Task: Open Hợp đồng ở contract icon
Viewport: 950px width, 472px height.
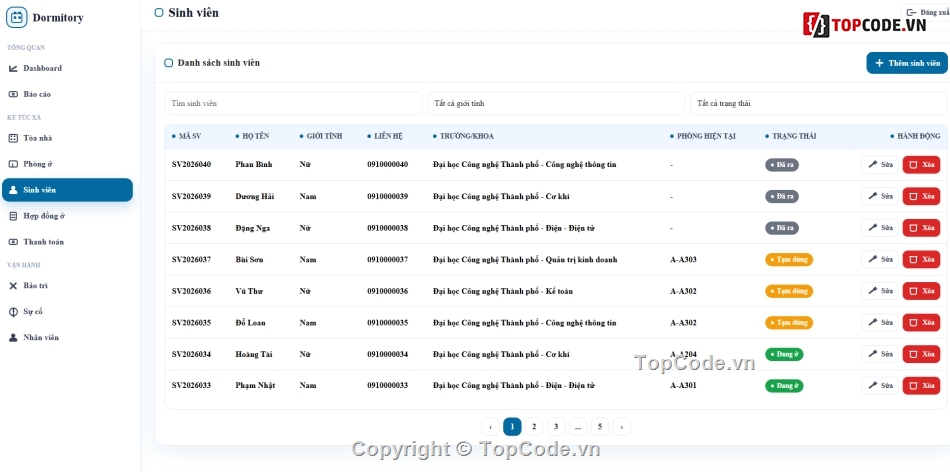Action: tap(13, 216)
